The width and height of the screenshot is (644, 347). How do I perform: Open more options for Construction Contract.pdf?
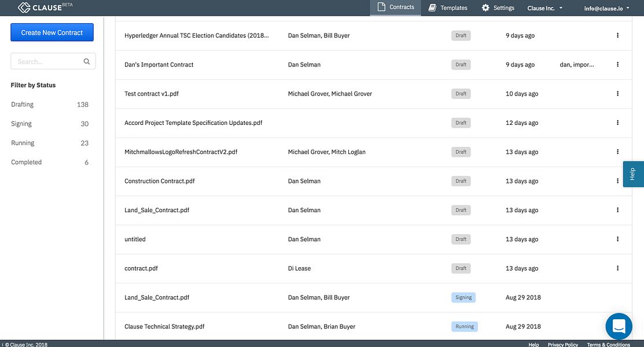(617, 181)
